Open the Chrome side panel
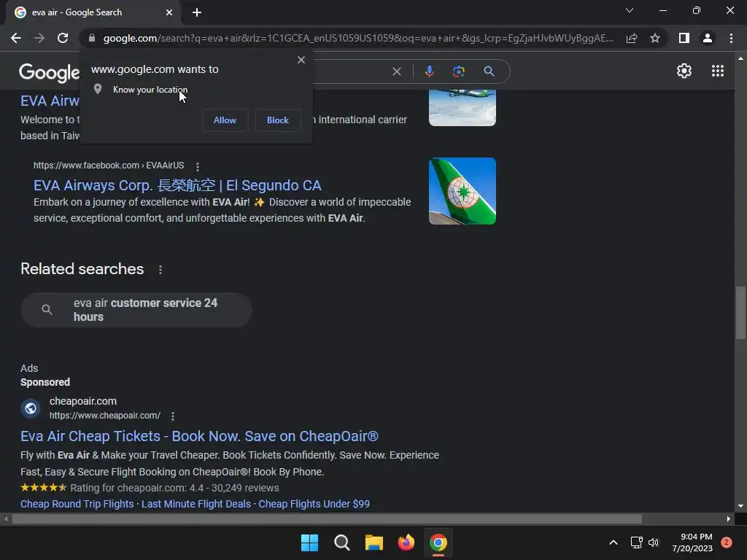This screenshot has width=747, height=560. point(684,38)
